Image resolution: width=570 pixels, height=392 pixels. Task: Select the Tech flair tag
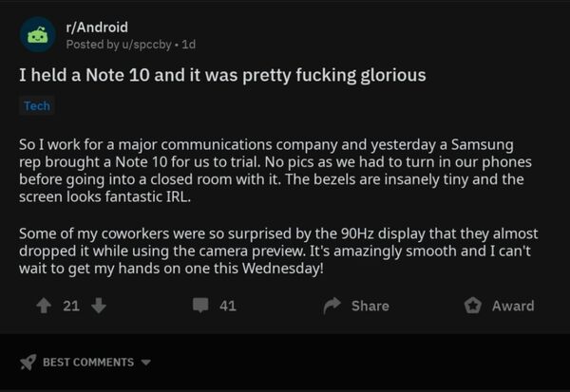(x=37, y=106)
